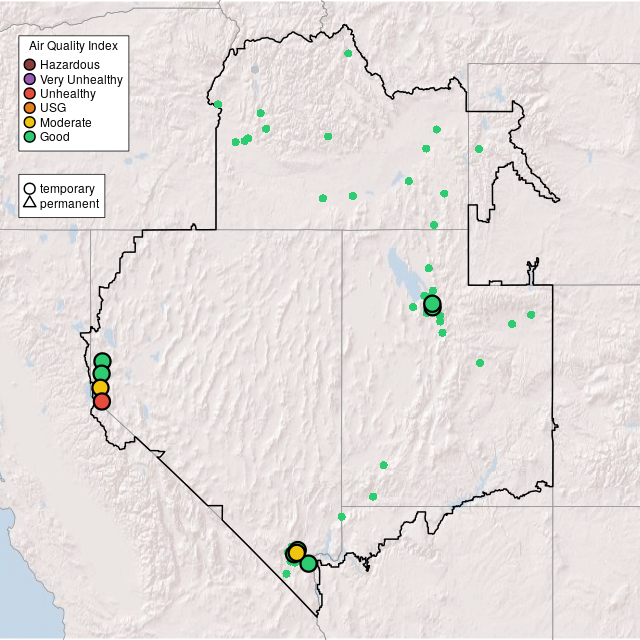The image size is (640, 640).
Task: Select the red Unhealthy marker on western border
Action: click(x=101, y=401)
